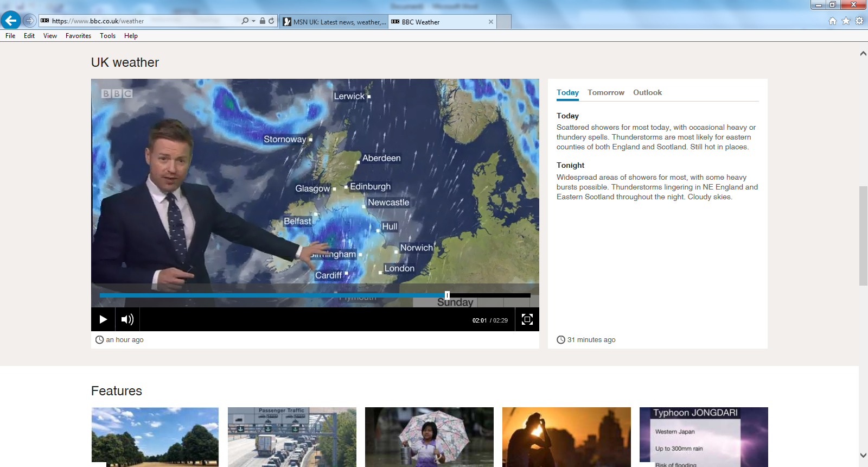The width and height of the screenshot is (868, 467).
Task: Close the BBC Weather tab
Action: coord(491,22)
